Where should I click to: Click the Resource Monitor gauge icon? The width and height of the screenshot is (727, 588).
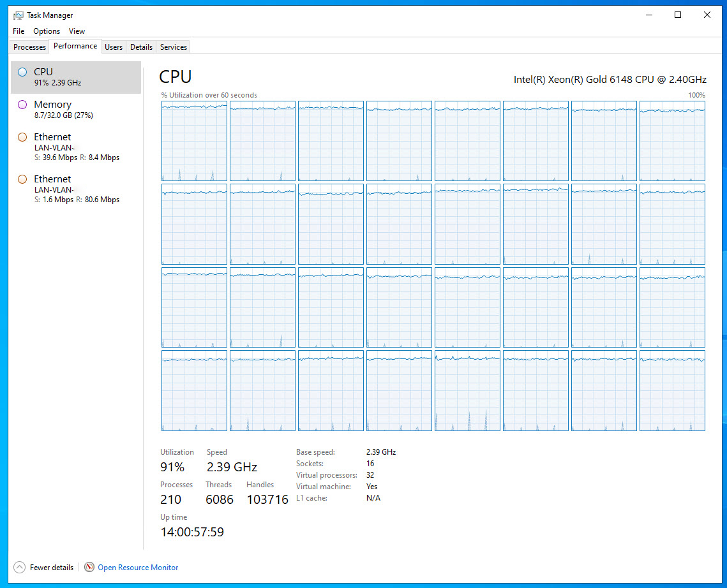89,567
